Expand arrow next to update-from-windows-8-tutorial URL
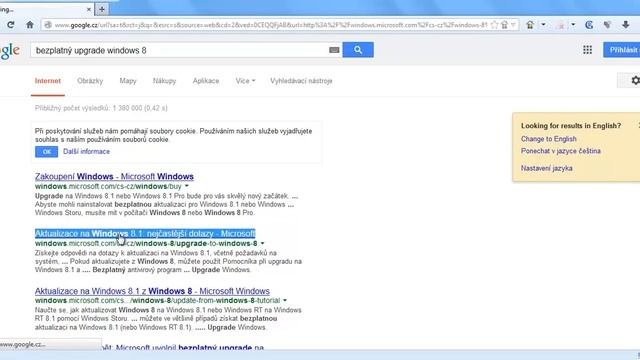 tap(285, 300)
